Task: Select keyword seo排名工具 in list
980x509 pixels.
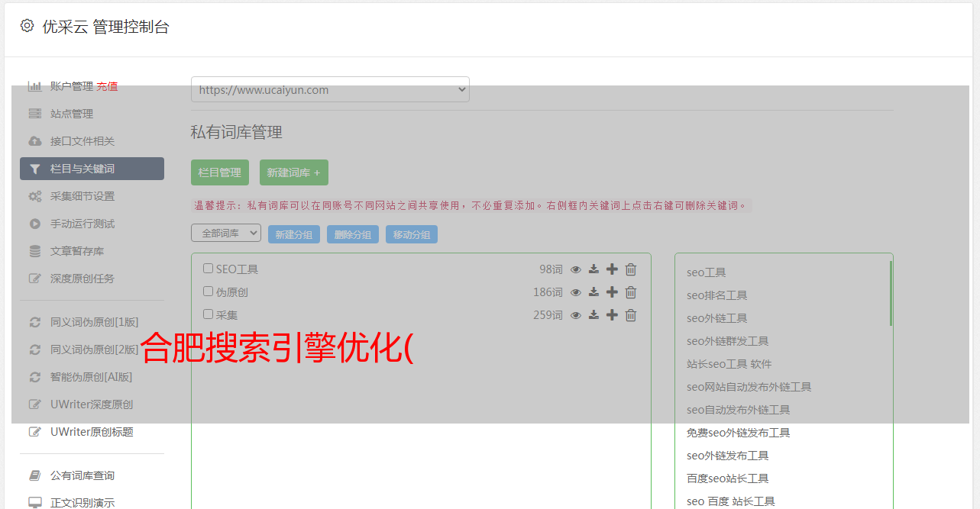Action: point(716,295)
